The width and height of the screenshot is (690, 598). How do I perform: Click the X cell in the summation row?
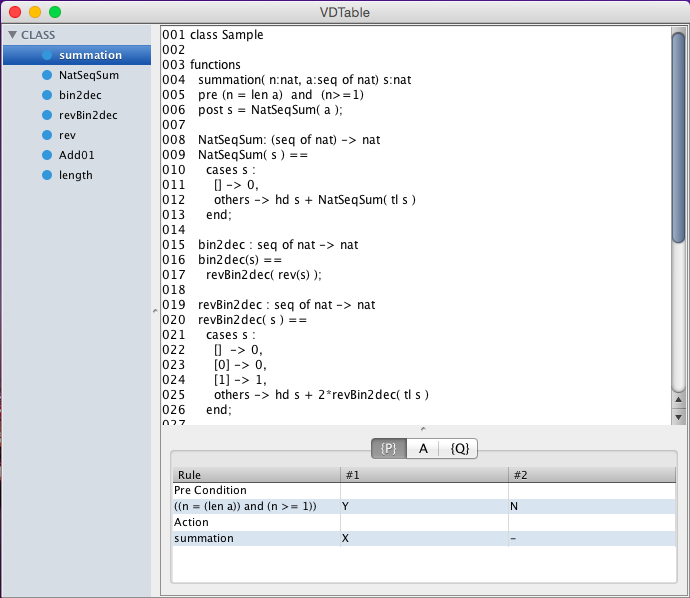424,538
